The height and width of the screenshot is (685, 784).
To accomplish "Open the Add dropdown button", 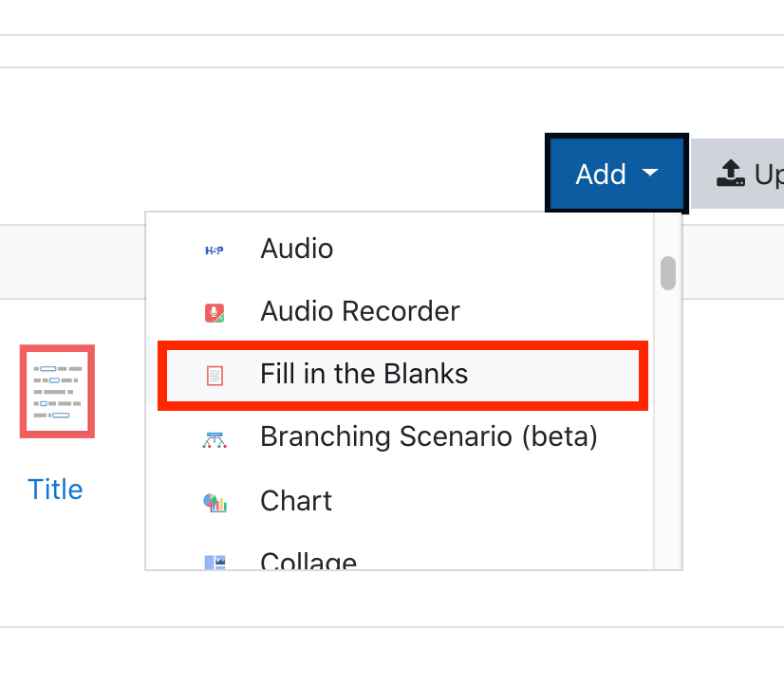I will click(x=617, y=174).
